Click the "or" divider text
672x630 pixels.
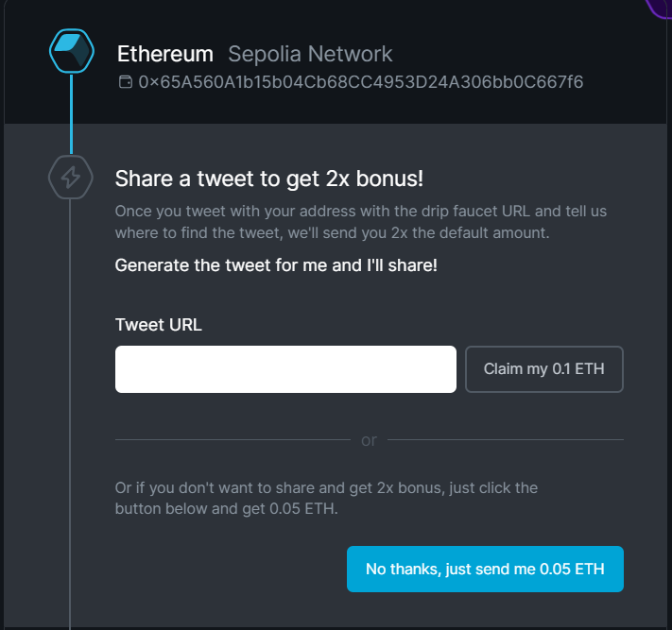369,440
